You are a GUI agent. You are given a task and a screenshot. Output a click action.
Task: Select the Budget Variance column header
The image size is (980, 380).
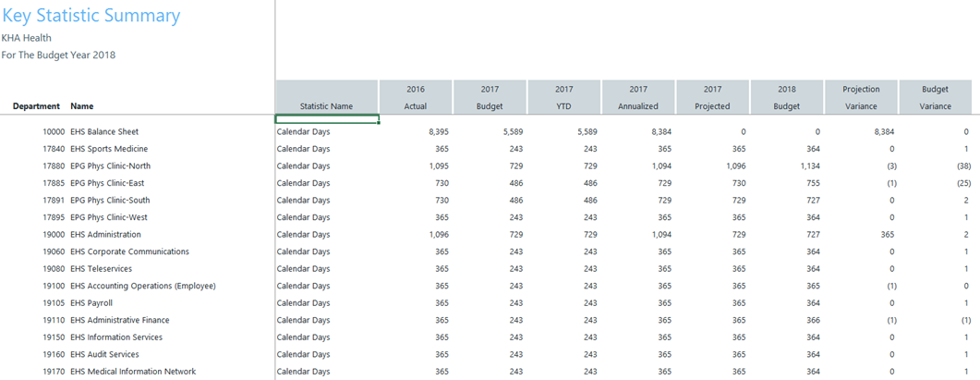coord(935,98)
